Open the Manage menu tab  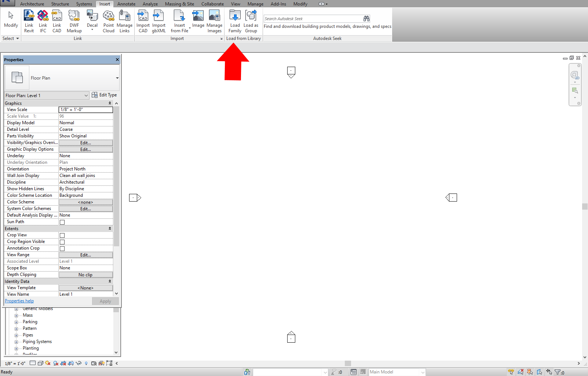[255, 4]
